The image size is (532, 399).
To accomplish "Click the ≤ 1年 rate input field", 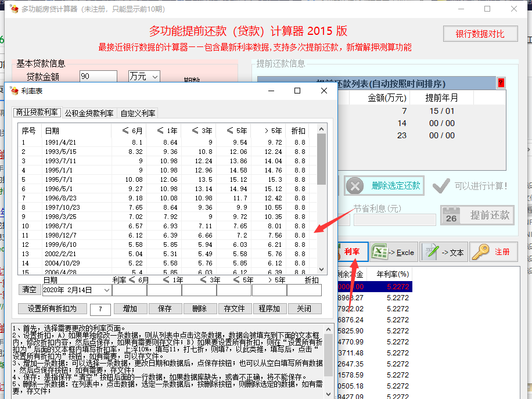I will point(164,290).
